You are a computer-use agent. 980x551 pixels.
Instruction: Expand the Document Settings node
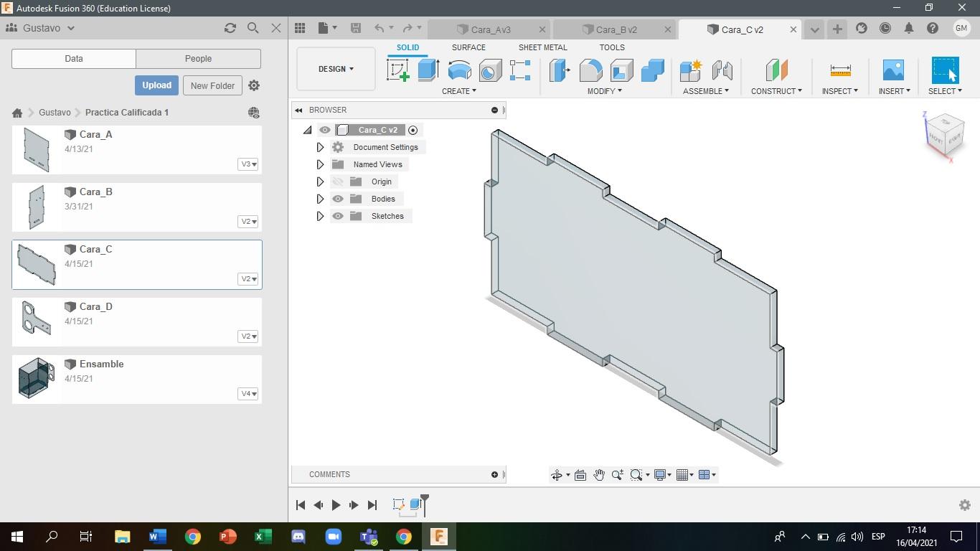(320, 147)
